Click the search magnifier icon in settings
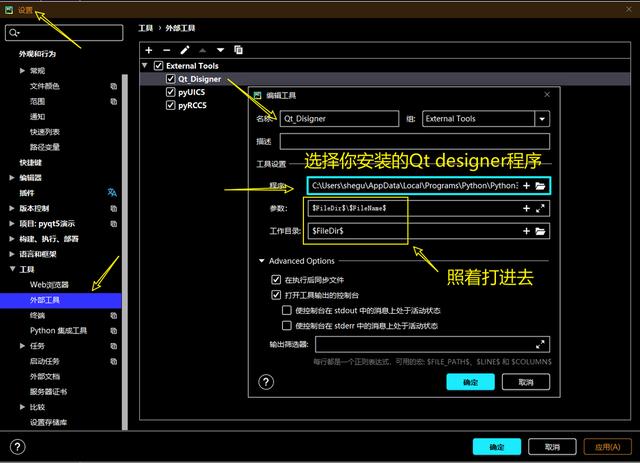 pos(14,33)
